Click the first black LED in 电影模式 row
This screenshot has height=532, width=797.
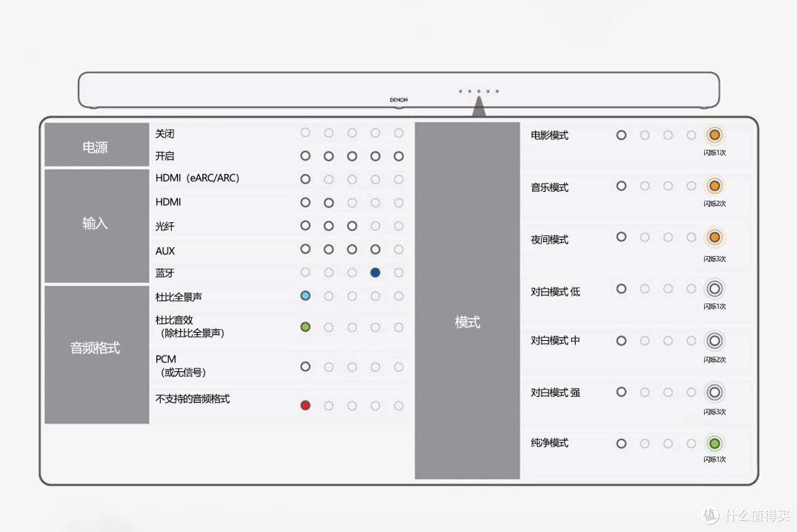pos(621,135)
